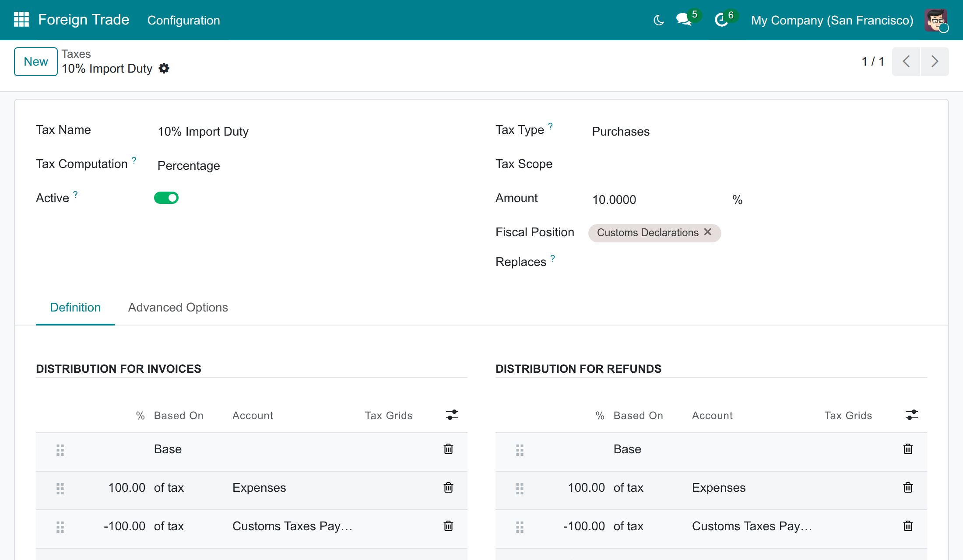This screenshot has height=560, width=963.
Task: Open the record actions gear icon
Action: [x=164, y=68]
